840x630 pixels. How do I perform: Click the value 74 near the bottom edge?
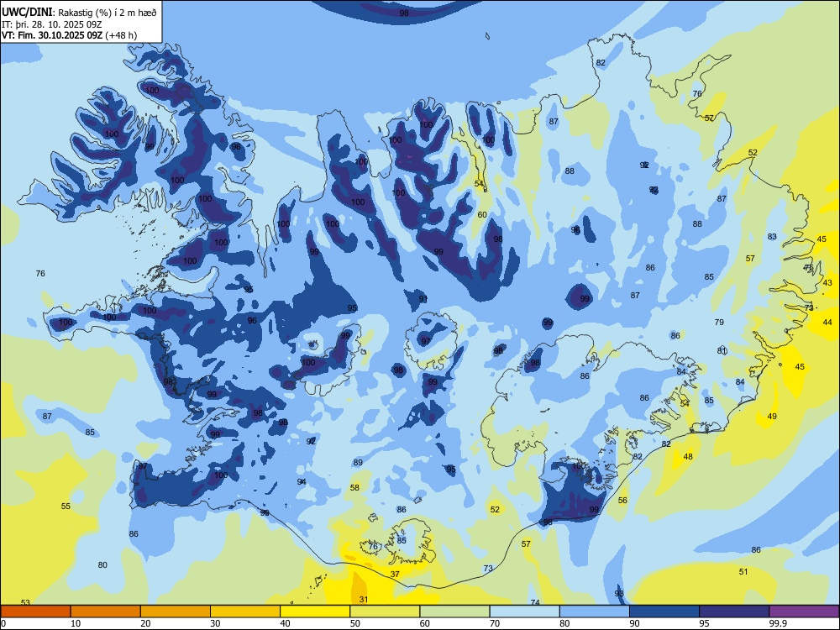[x=534, y=602]
